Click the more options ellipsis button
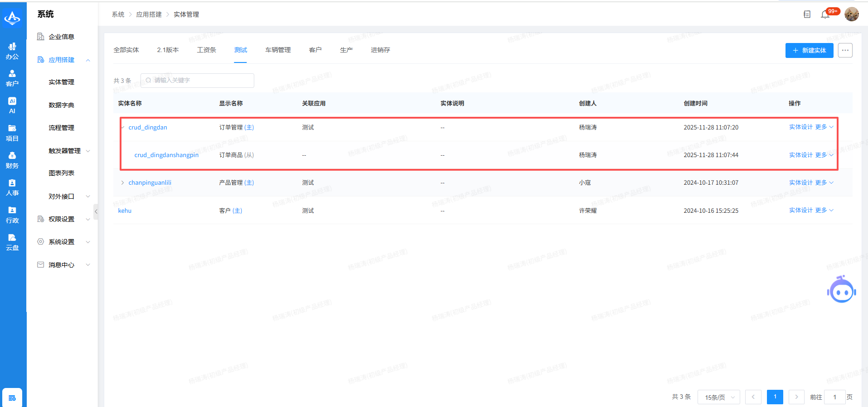 tap(845, 50)
